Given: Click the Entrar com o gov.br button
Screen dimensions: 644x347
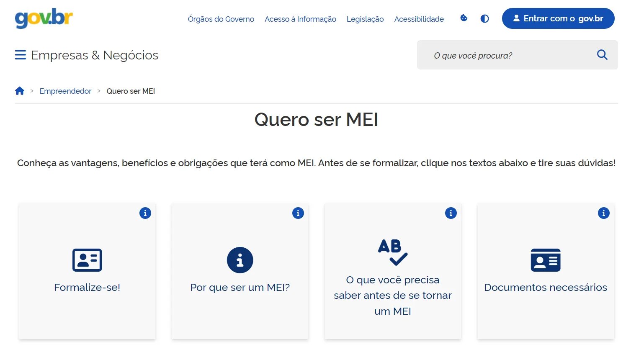Looking at the screenshot, I should (x=558, y=18).
